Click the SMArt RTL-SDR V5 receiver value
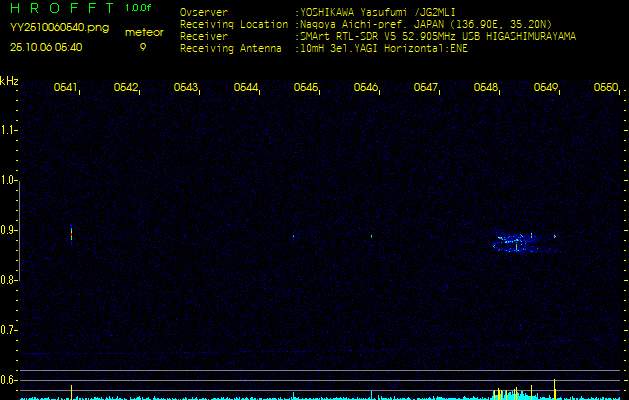Screen dimensions: 629x400 [438, 37]
